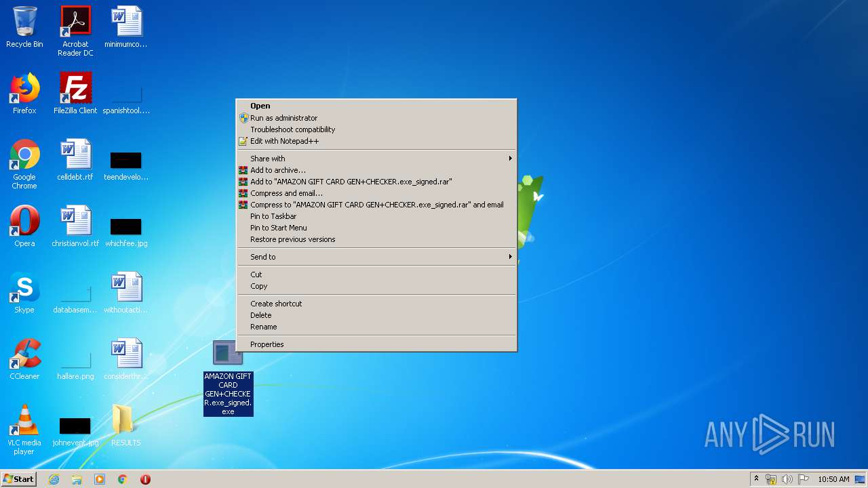Launch Firefox from the desktop
This screenshot has height=488, width=868.
(x=24, y=94)
